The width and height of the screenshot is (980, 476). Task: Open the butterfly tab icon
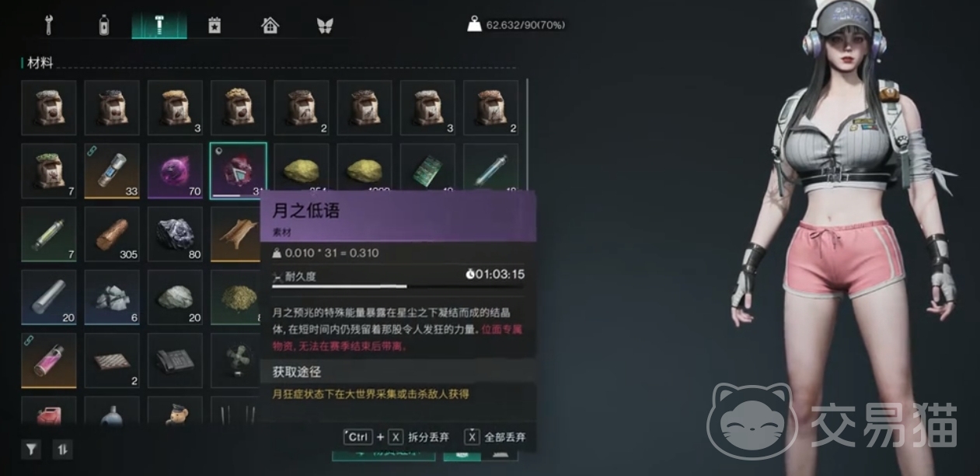(325, 25)
